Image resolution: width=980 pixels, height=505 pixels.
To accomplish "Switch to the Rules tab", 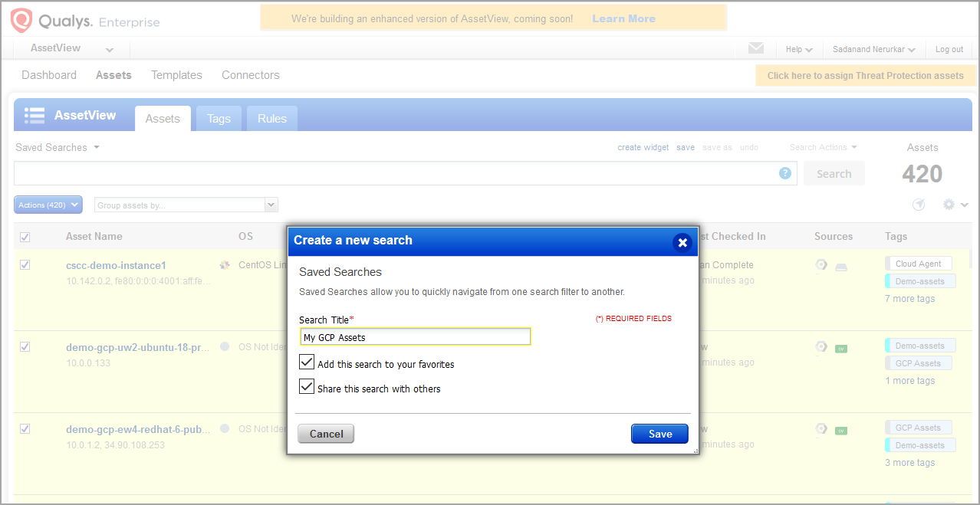I will (272, 119).
